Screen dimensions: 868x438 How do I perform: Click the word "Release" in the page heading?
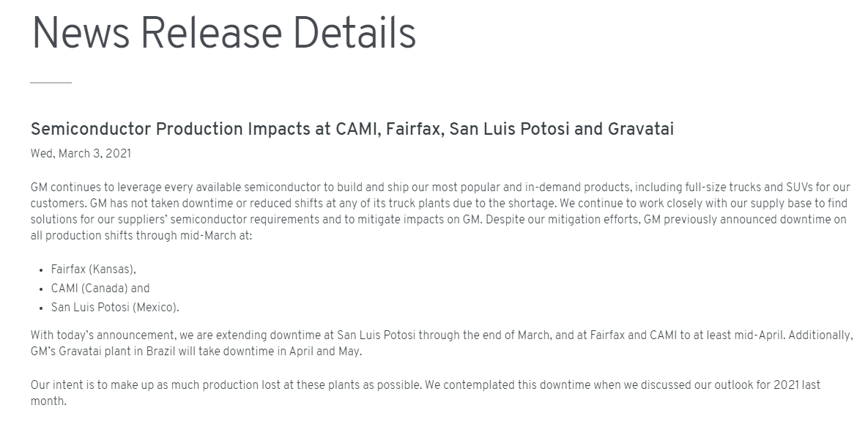pos(211,33)
